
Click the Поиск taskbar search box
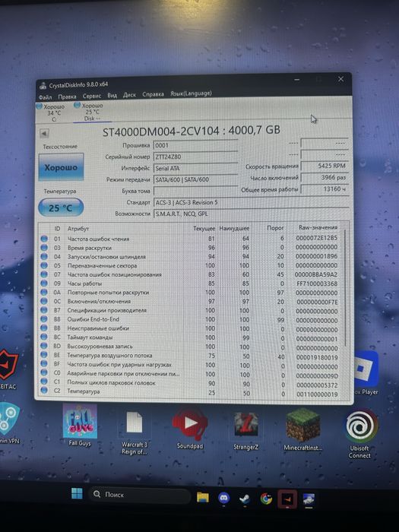tap(139, 495)
